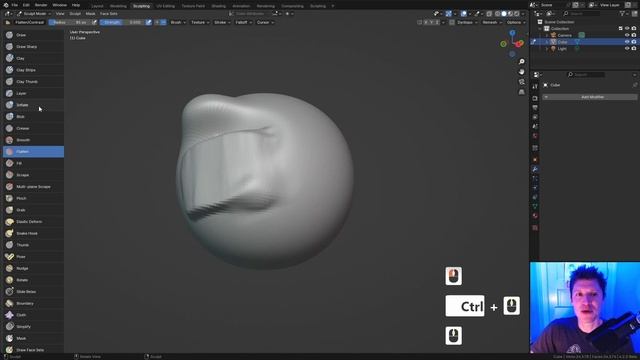Toggle Collection viewport visibility eye
This screenshot has width=640, height=360.
627,29
